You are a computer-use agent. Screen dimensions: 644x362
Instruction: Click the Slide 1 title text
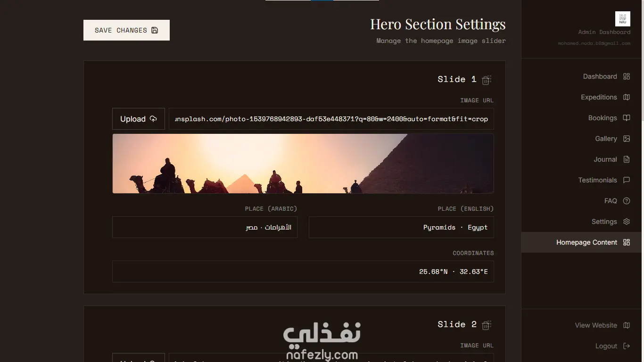457,79
